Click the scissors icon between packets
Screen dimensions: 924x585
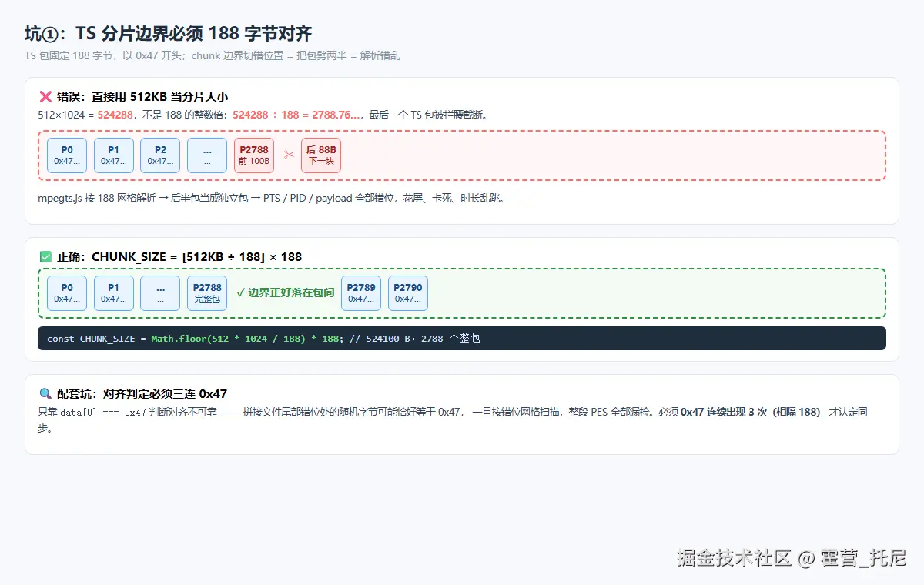289,155
